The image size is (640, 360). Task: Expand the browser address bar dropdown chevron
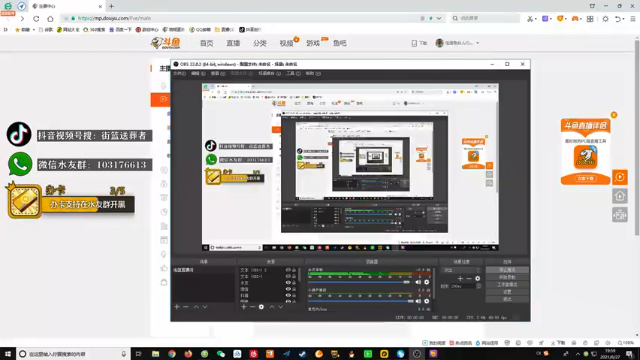(439, 18)
